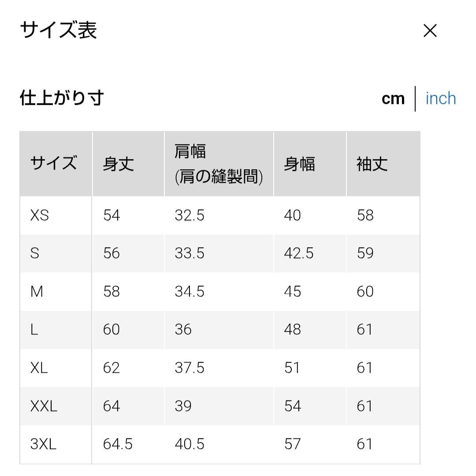476x476 pixels.
Task: Select the M size row label
Action: point(37,292)
